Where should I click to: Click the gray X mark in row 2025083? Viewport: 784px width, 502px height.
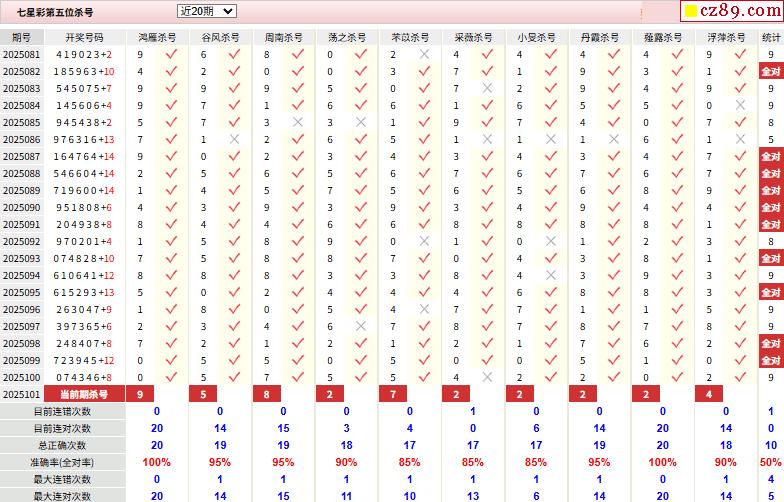click(x=488, y=88)
